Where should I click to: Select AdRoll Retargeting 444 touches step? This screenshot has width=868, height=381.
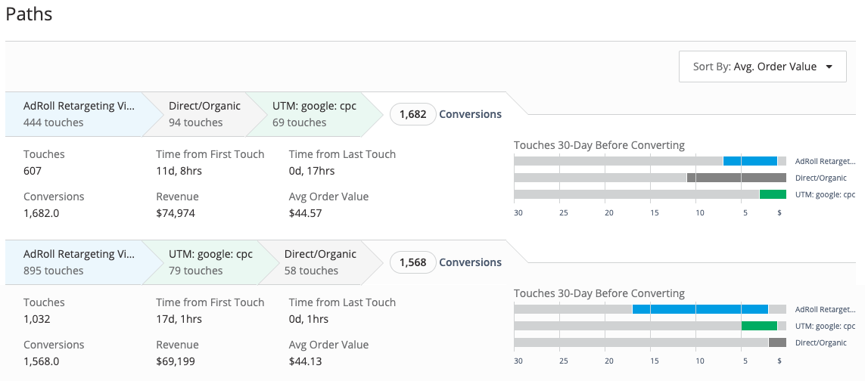click(x=74, y=114)
